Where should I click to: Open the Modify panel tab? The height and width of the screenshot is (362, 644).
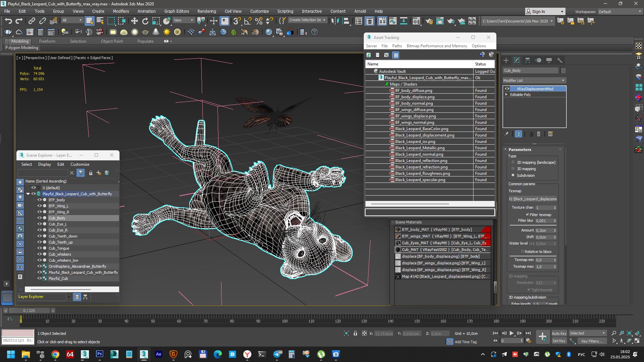point(517,60)
